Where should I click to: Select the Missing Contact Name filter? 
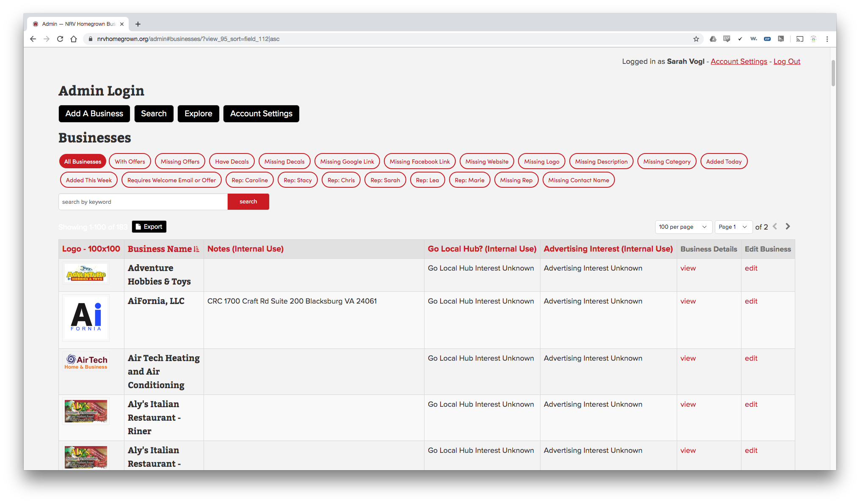[579, 180]
